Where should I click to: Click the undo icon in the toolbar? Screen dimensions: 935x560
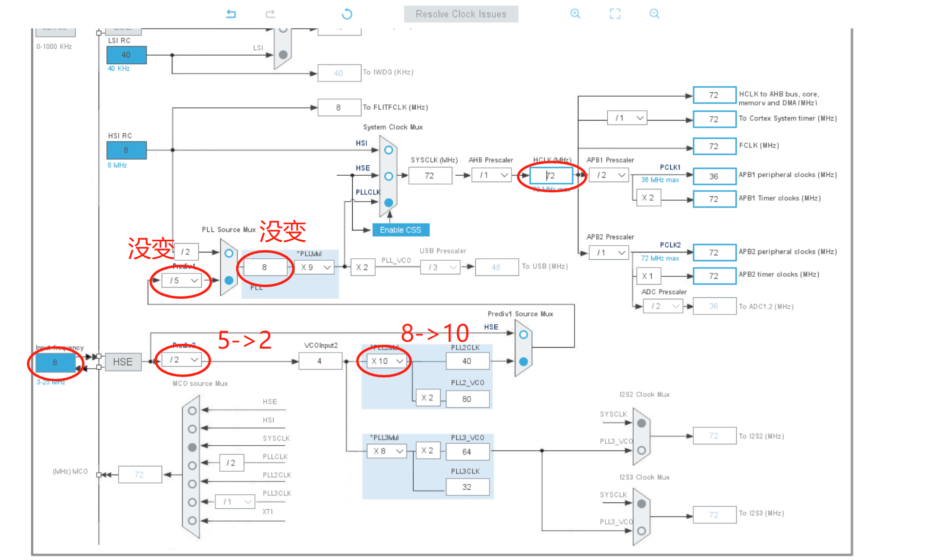[x=231, y=14]
